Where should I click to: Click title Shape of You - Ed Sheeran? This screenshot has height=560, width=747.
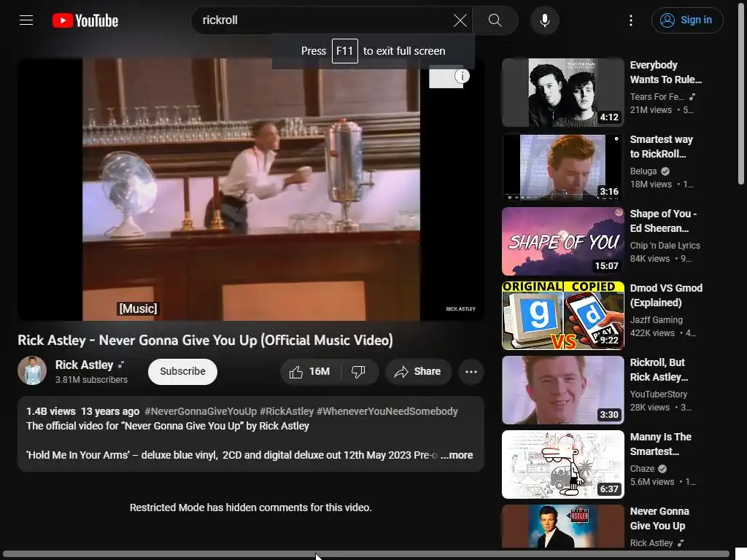tap(662, 221)
